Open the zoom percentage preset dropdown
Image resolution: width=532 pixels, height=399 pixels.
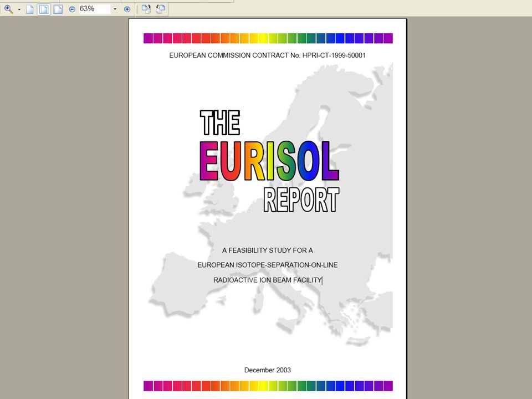115,9
